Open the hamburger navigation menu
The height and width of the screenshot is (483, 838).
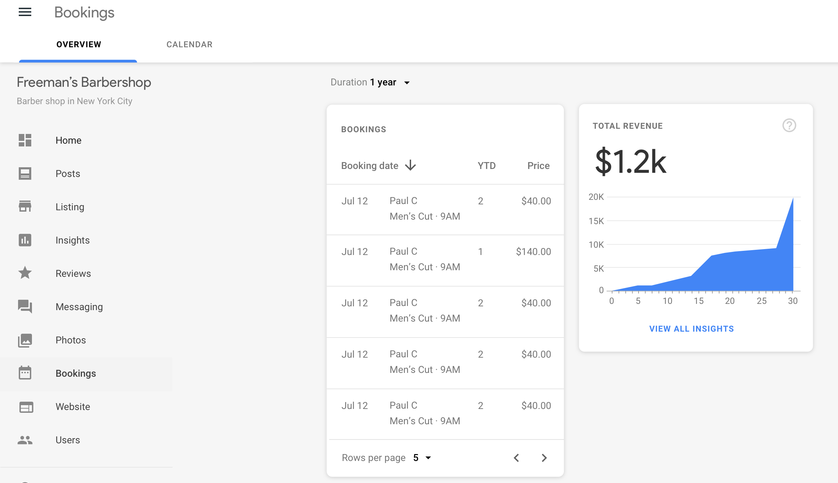pyautogui.click(x=25, y=12)
